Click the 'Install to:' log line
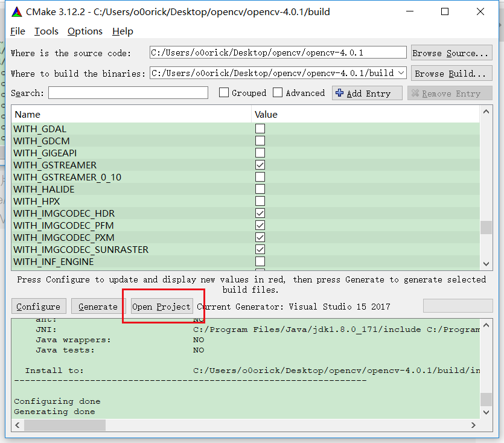The width and height of the screenshot is (504, 443). pyautogui.click(x=54, y=371)
